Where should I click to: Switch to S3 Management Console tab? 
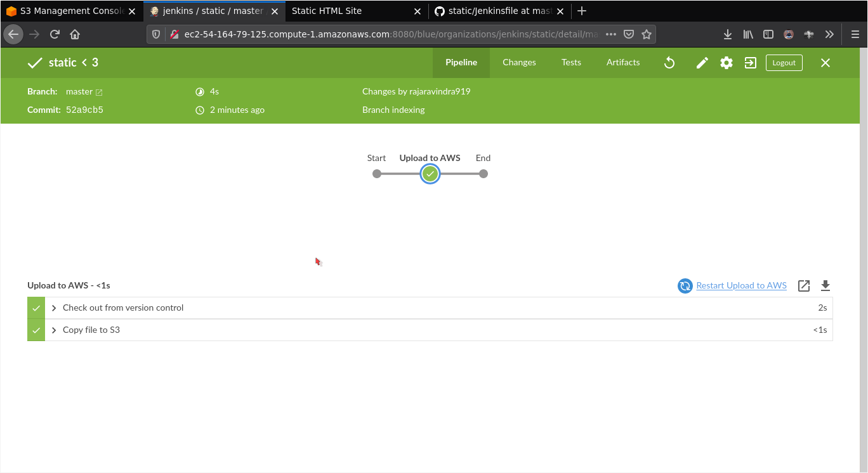70,11
